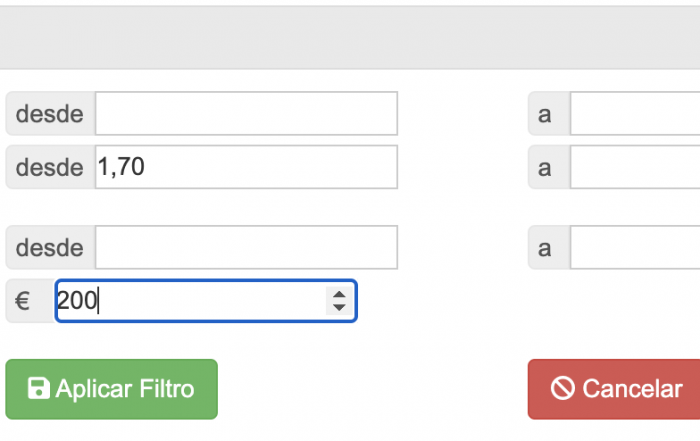Click the first 'a' input field
Image resolution: width=700 pixels, height=441 pixels.
pyautogui.click(x=635, y=113)
